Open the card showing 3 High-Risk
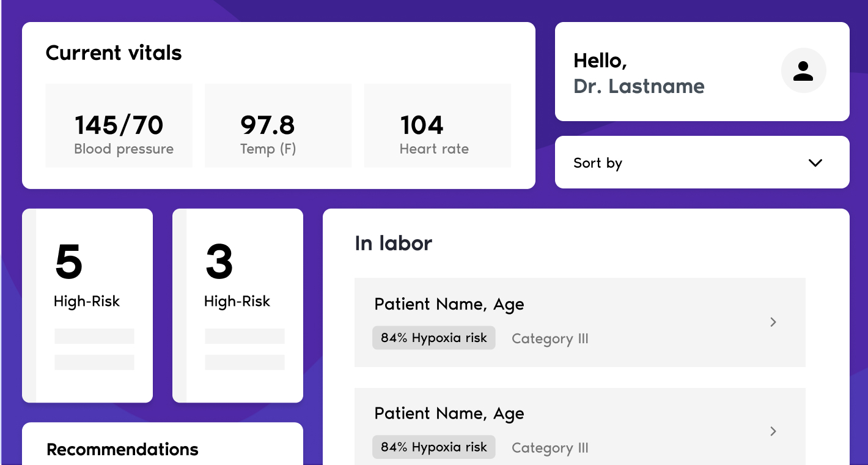The height and width of the screenshot is (465, 868). click(238, 305)
